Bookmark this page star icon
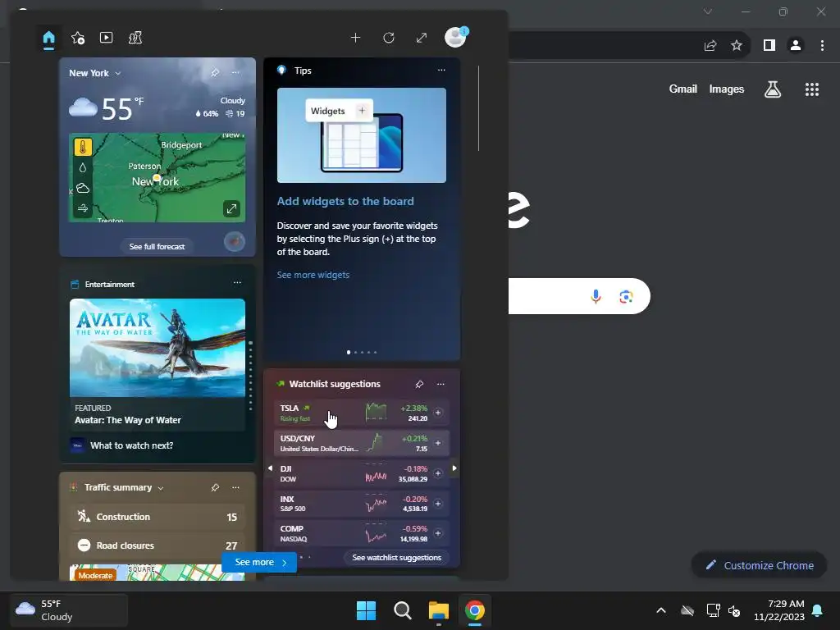 pyautogui.click(x=737, y=46)
